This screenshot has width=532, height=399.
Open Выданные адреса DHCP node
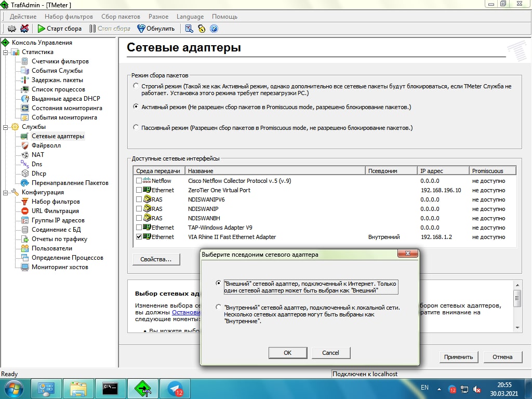[66, 99]
